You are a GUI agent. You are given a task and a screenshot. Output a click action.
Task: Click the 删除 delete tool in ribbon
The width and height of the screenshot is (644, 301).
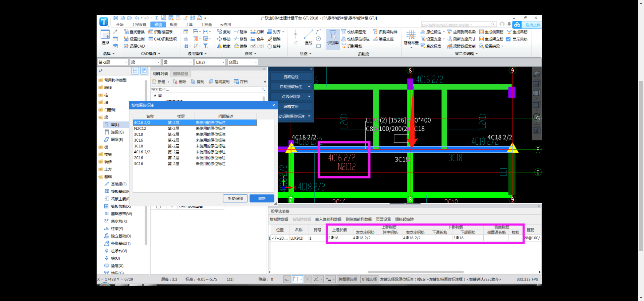[274, 39]
